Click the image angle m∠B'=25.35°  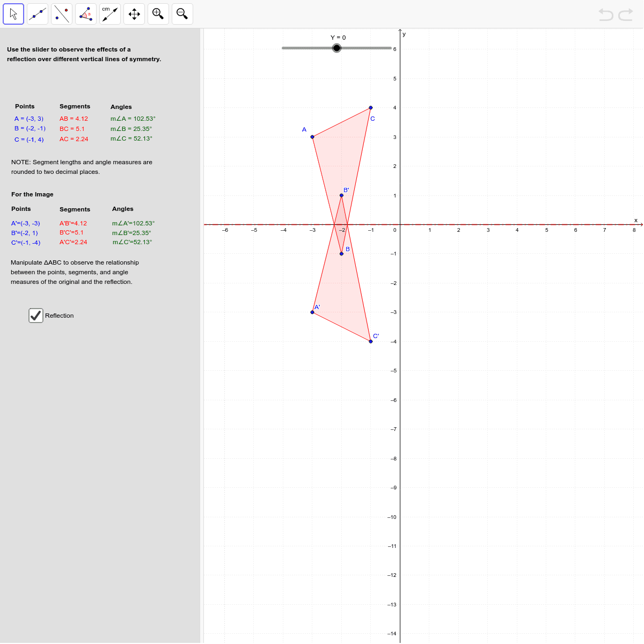[131, 233]
